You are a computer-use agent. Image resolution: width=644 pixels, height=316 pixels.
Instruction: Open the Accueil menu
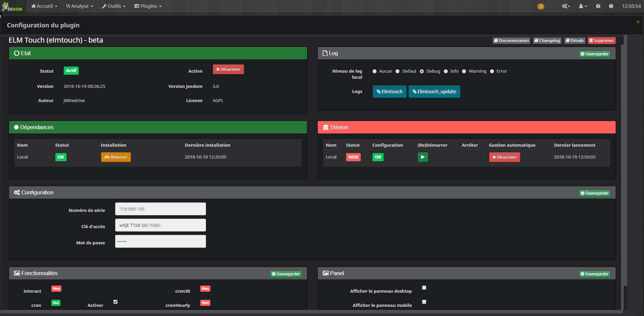click(x=44, y=6)
